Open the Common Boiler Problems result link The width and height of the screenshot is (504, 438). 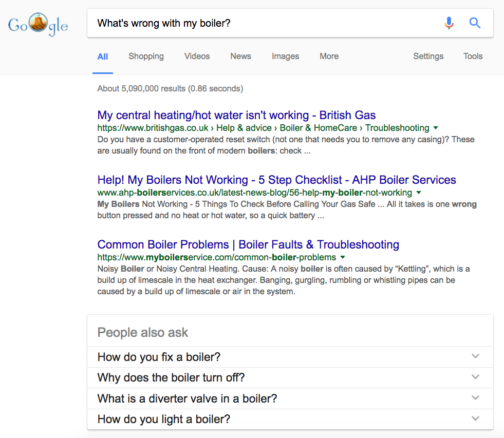tap(248, 244)
